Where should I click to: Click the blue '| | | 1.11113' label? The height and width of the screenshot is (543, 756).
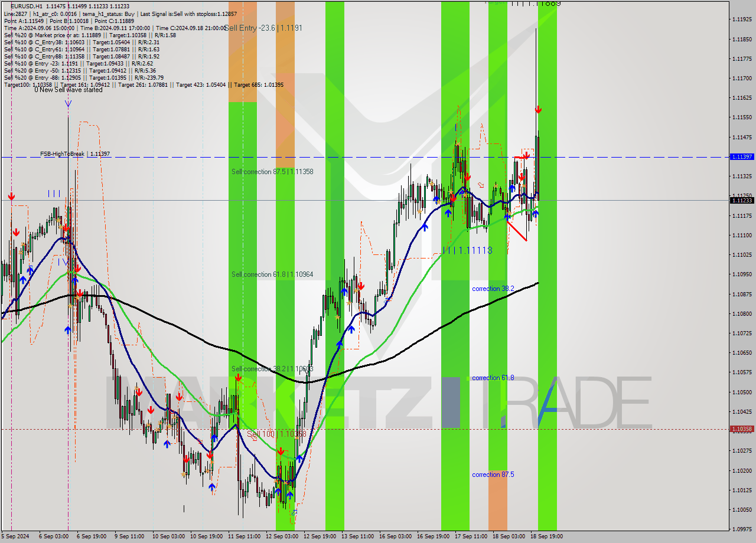click(x=468, y=250)
